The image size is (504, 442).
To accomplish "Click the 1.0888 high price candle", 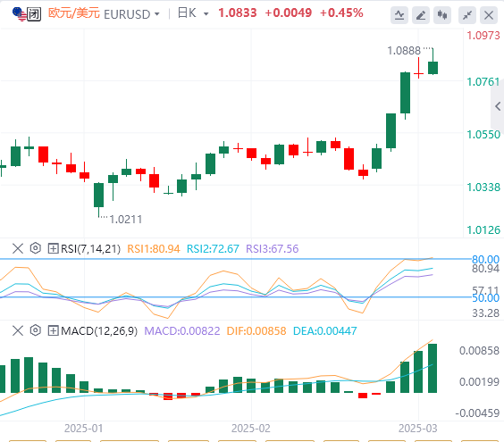I will [433, 61].
